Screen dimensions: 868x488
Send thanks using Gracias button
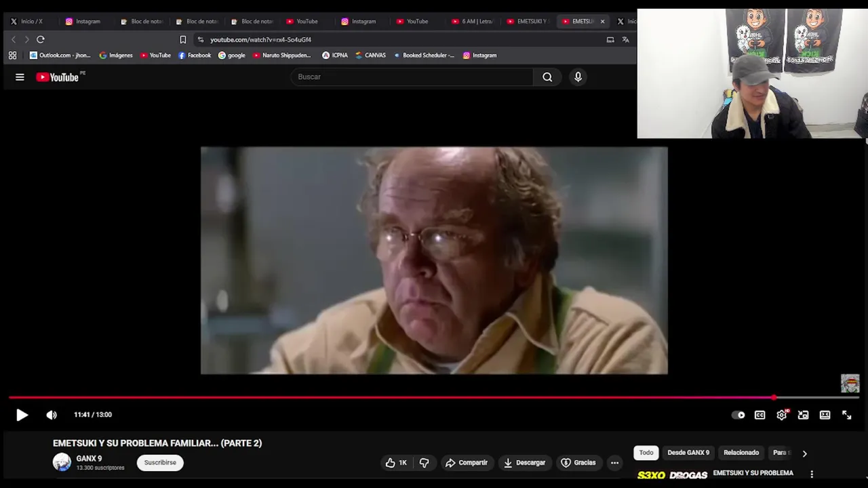pyautogui.click(x=578, y=463)
